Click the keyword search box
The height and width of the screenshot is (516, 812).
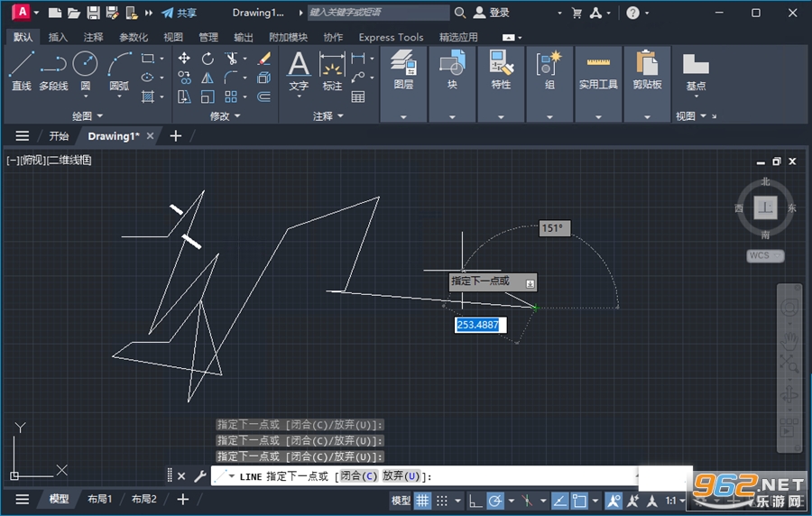coord(379,13)
